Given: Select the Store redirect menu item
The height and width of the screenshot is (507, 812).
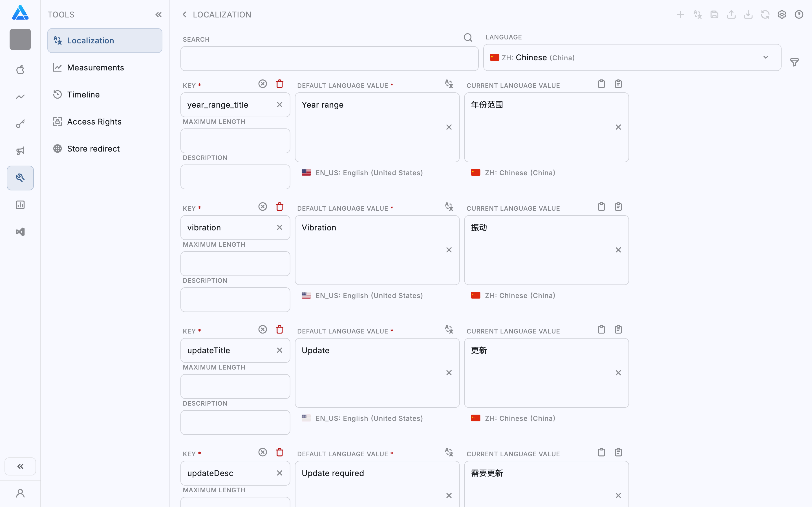Looking at the screenshot, I should point(93,148).
